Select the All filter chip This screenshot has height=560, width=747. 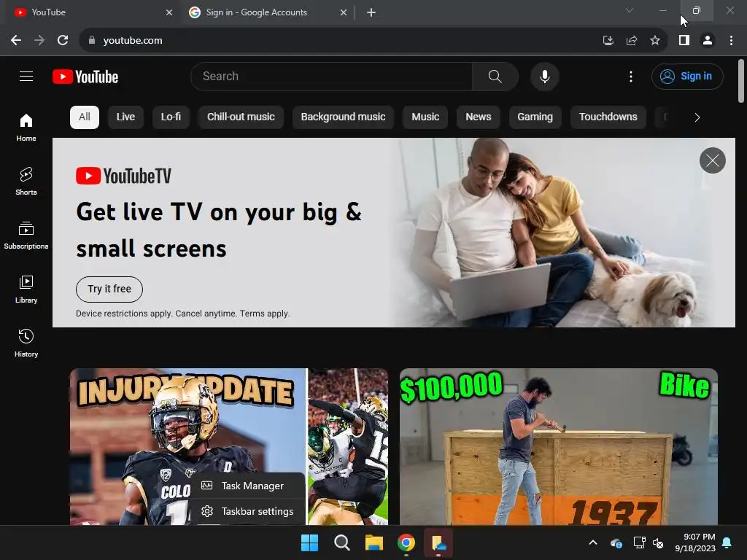coord(85,117)
